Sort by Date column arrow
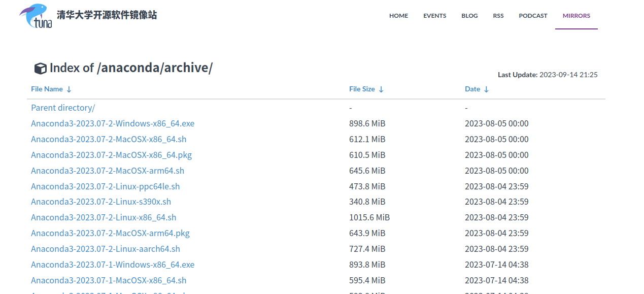This screenshot has width=644, height=294. point(486,89)
